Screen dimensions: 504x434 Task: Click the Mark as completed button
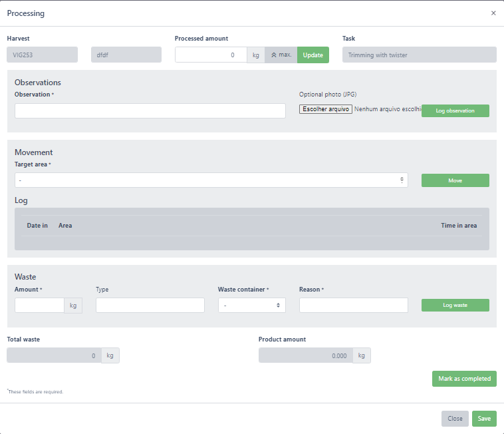[x=464, y=379]
